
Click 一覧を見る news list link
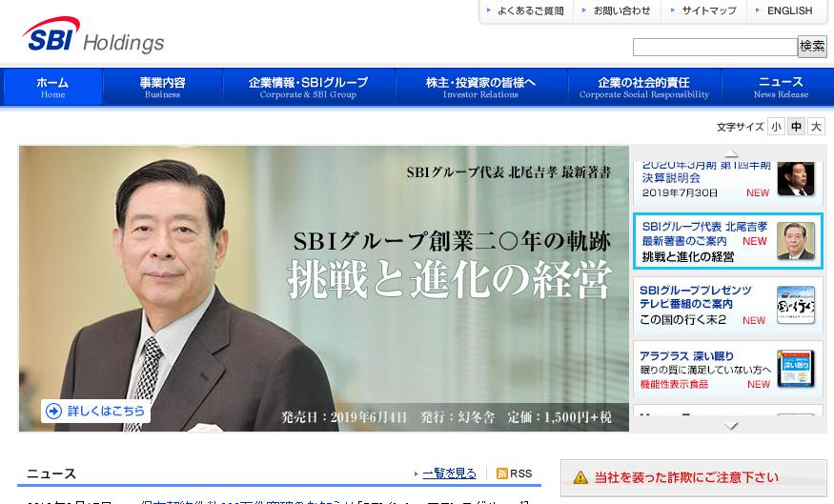[450, 474]
